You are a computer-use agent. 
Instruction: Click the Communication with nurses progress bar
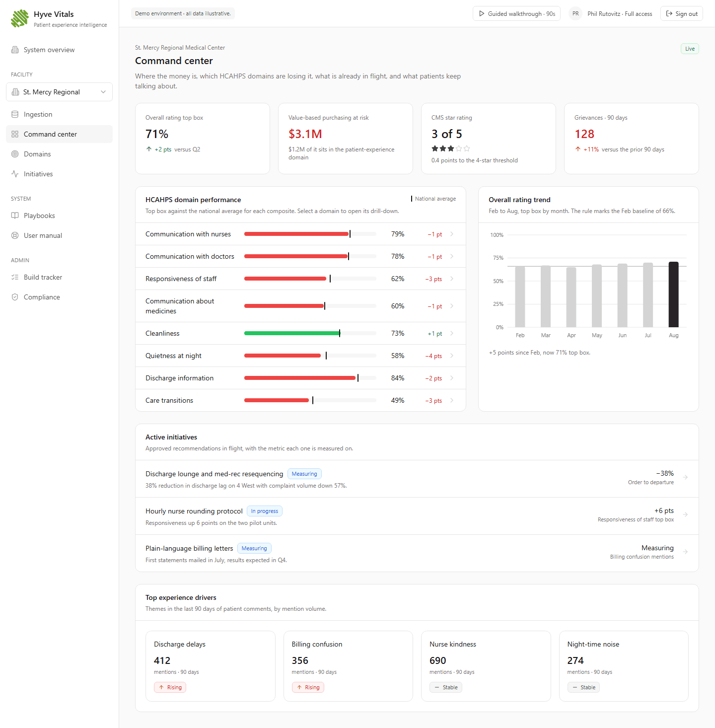(x=310, y=234)
